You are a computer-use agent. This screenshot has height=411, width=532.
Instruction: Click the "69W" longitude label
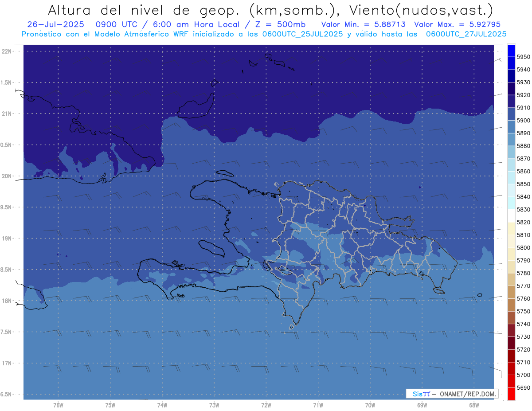pyautogui.click(x=422, y=405)
